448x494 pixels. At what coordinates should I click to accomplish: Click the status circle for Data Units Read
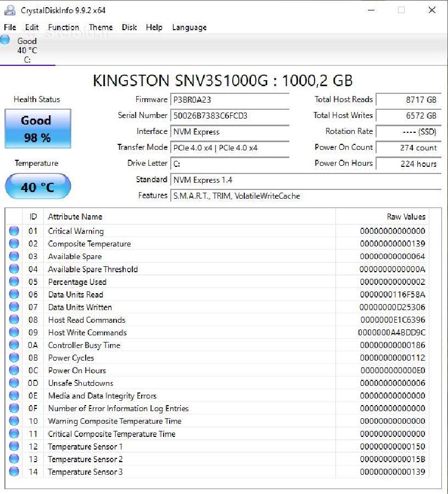point(14,294)
